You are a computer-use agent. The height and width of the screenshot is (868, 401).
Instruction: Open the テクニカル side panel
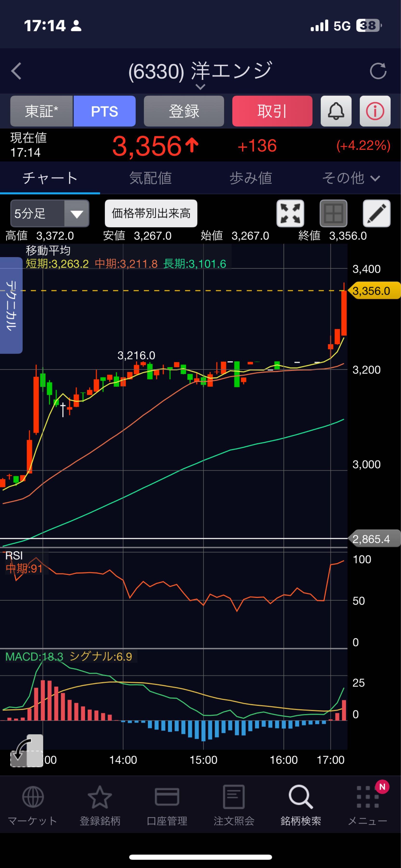pos(11,305)
